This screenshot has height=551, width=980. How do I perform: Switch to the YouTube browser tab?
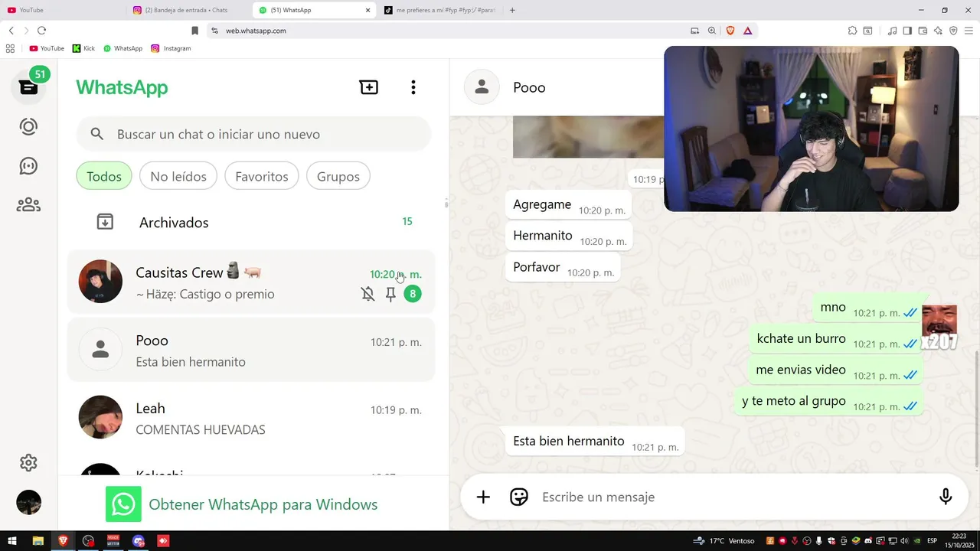63,10
